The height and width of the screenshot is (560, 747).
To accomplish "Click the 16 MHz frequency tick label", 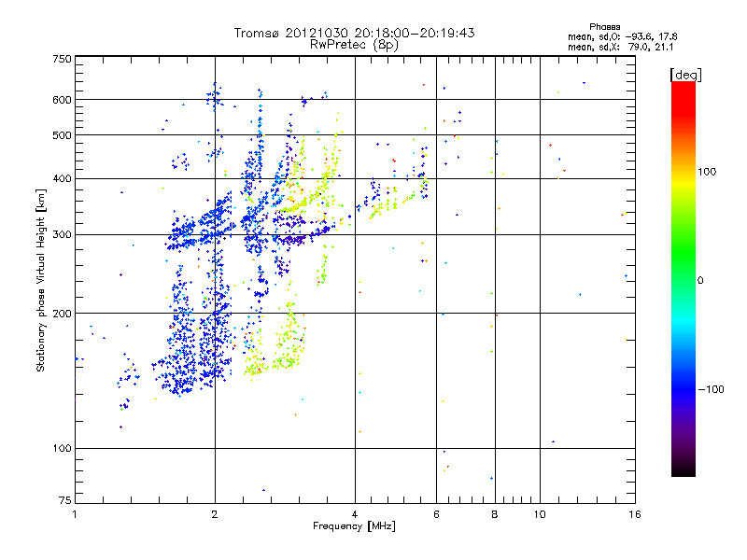I will pyautogui.click(x=635, y=514).
